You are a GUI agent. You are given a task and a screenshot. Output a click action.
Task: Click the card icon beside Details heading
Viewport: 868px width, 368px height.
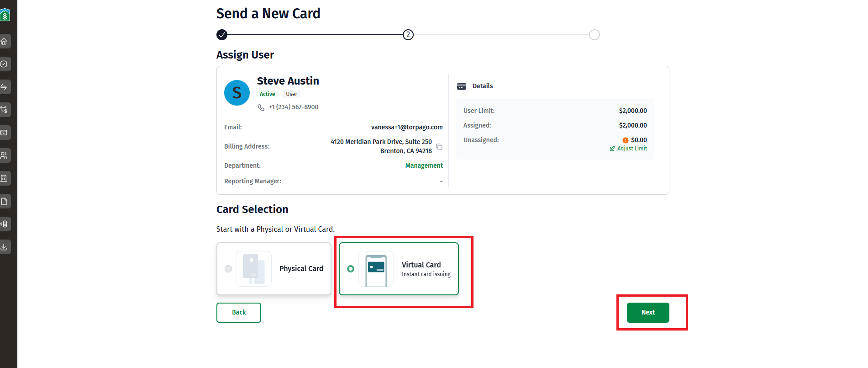[x=462, y=86]
